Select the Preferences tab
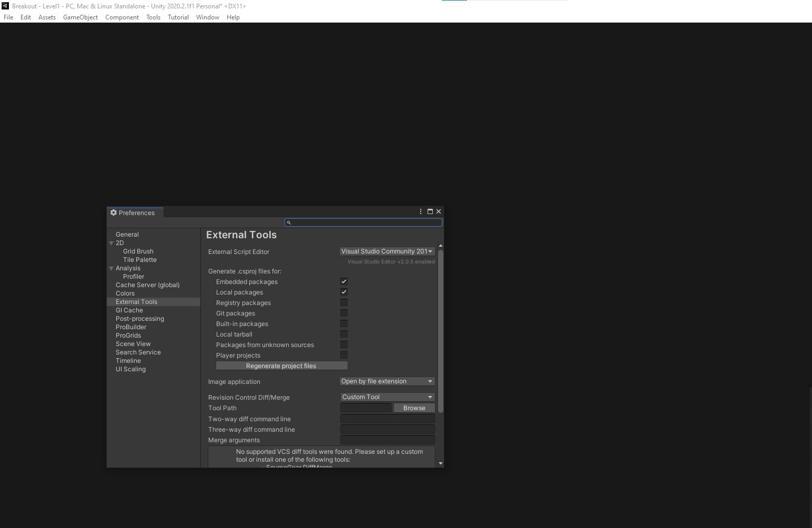This screenshot has width=812, height=528. point(136,212)
